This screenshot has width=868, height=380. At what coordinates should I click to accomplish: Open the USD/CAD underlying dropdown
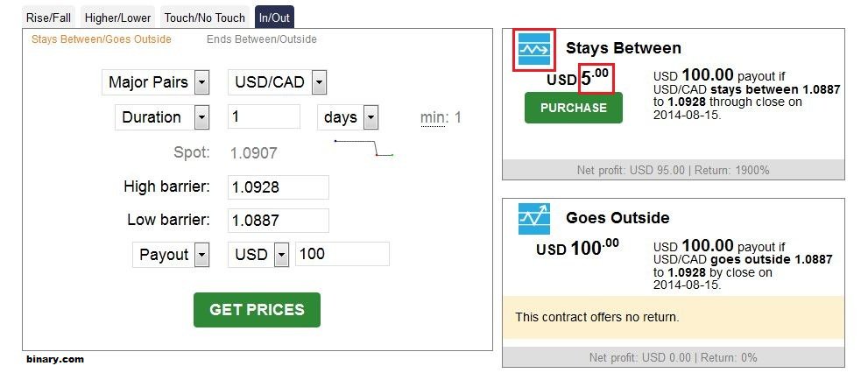[x=278, y=82]
